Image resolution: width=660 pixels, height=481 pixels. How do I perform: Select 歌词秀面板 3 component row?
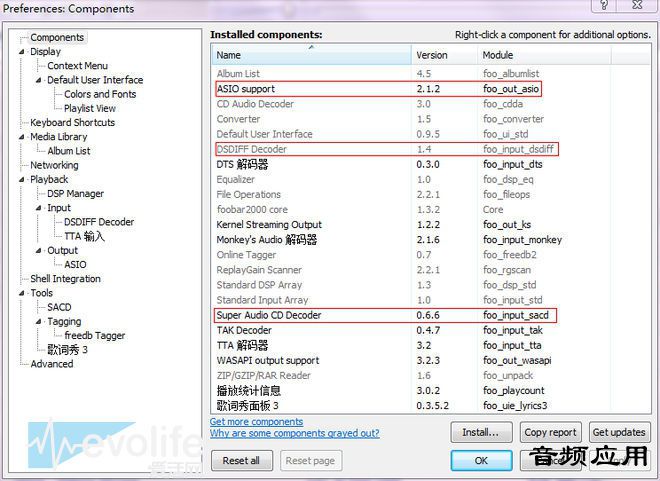(x=431, y=406)
